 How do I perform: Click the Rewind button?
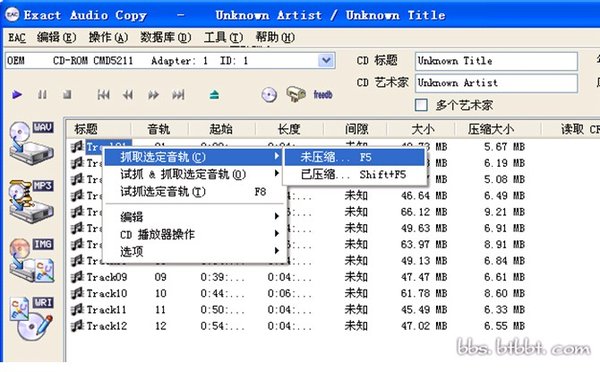pyautogui.click(x=128, y=95)
